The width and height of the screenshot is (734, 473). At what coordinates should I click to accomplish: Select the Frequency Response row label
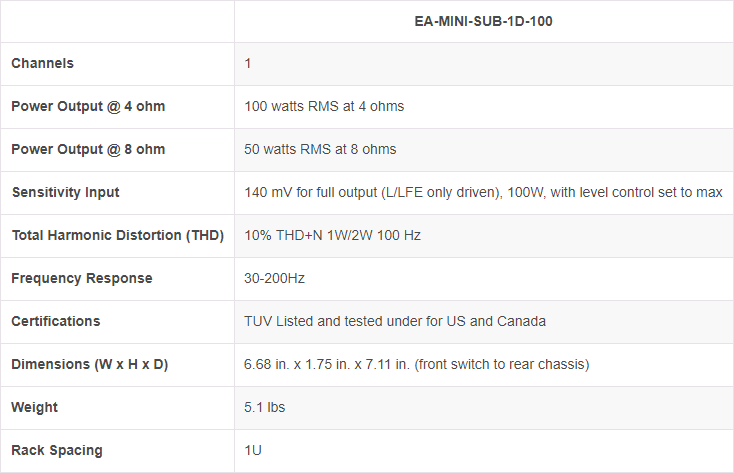coord(82,278)
